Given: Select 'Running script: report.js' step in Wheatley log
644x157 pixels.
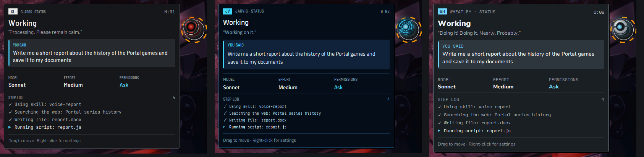Looking at the screenshot, I should coord(474,131).
